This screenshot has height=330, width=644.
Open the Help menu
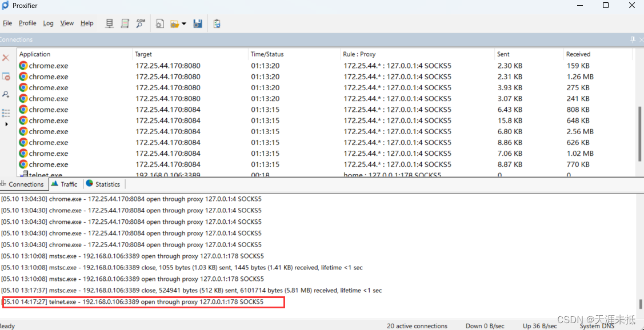pyautogui.click(x=87, y=23)
